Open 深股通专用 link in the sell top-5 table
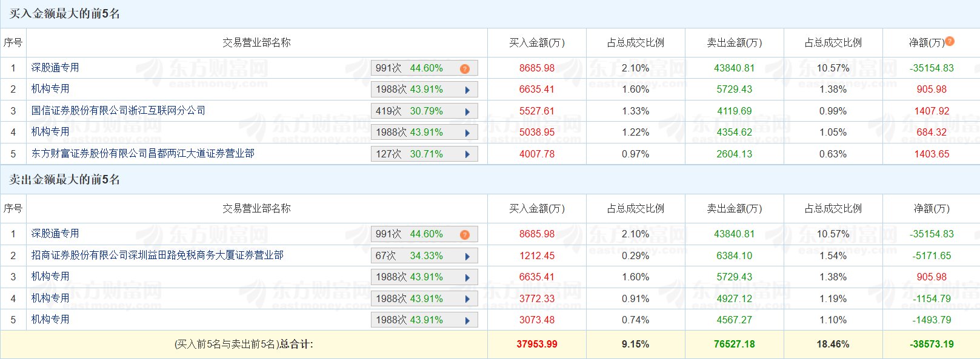 (55, 233)
